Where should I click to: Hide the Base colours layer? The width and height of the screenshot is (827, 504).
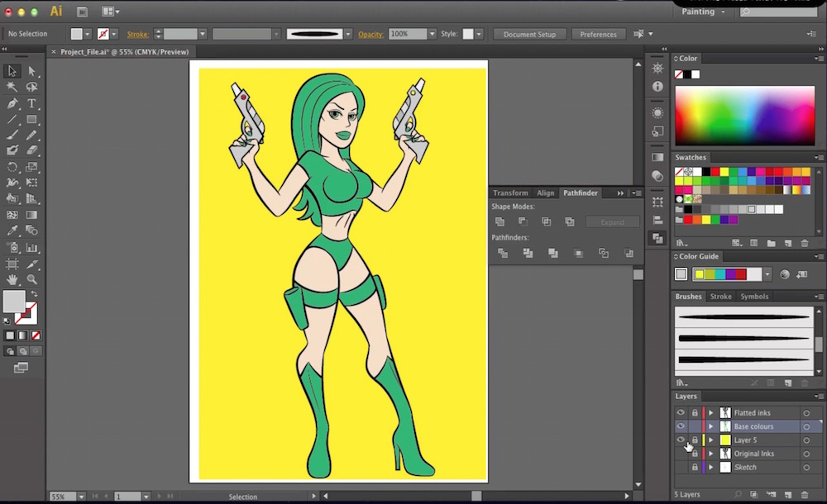681,426
